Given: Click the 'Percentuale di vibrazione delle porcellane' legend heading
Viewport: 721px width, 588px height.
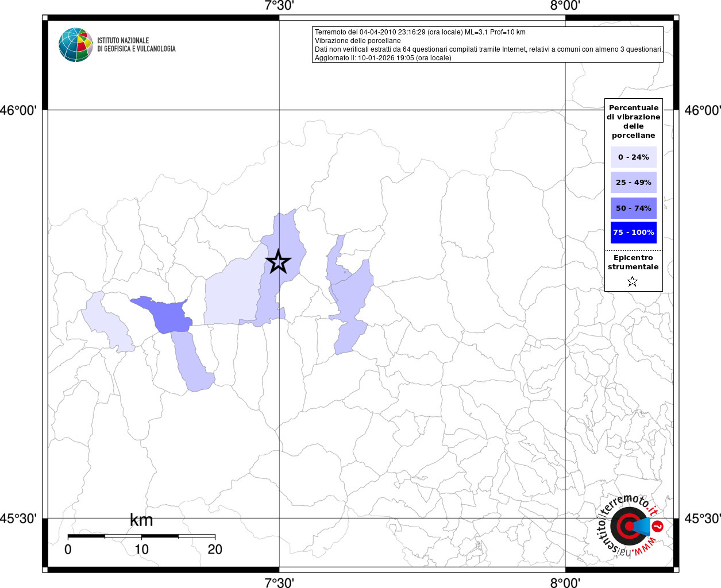Looking at the screenshot, I should click(x=633, y=121).
